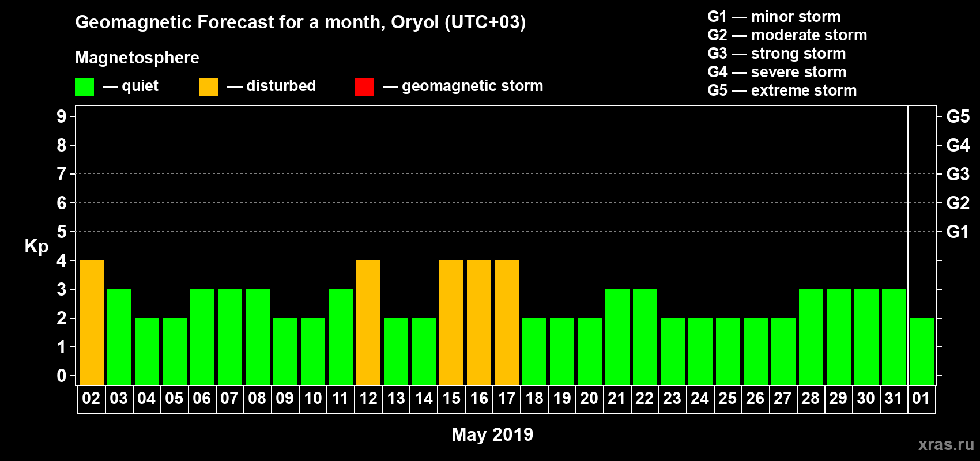The image size is (980, 461).
Task: Click the date label 30
Action: click(x=866, y=398)
